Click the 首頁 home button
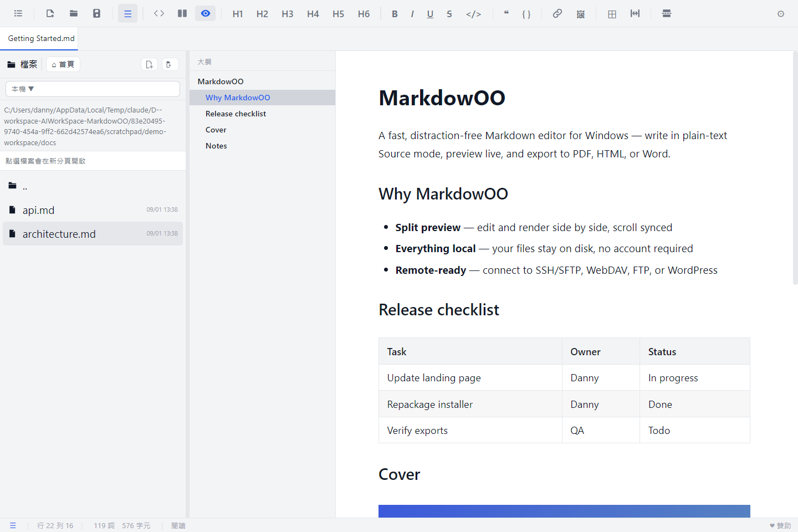This screenshot has height=532, width=798. [x=63, y=65]
